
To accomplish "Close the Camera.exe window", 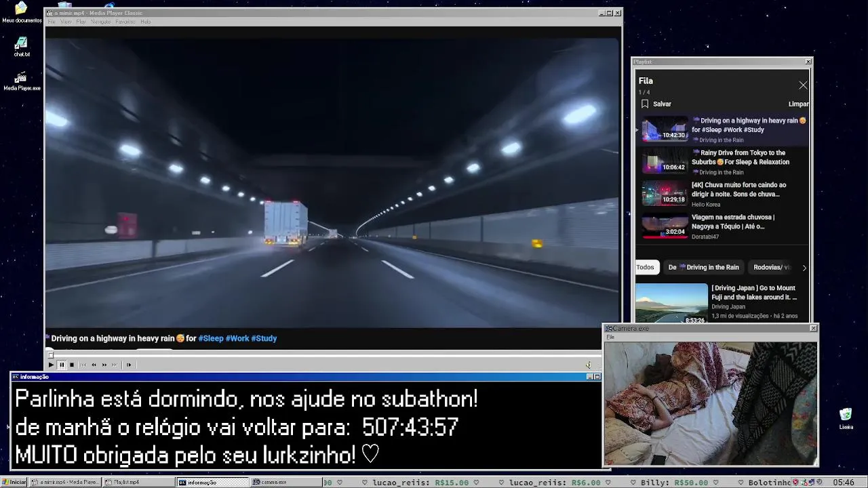I will click(813, 328).
